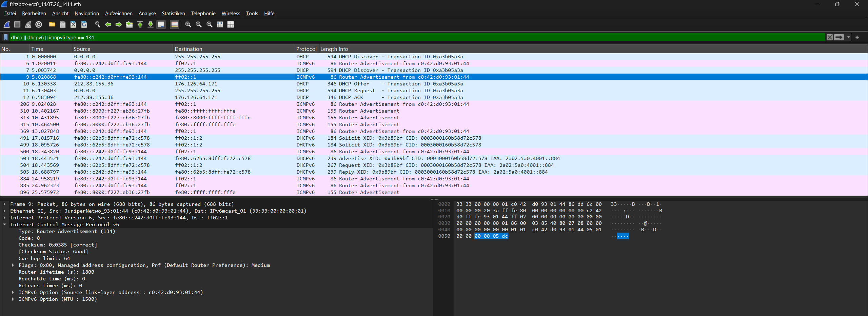Jump to the first packet
Viewport: 868px width, 316px height.
point(140,24)
